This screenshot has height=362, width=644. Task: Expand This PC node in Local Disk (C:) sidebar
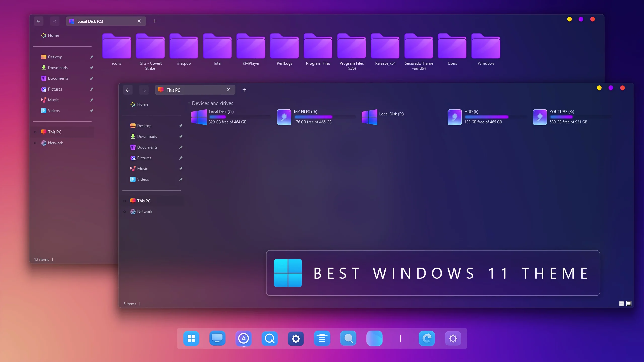pyautogui.click(x=35, y=132)
